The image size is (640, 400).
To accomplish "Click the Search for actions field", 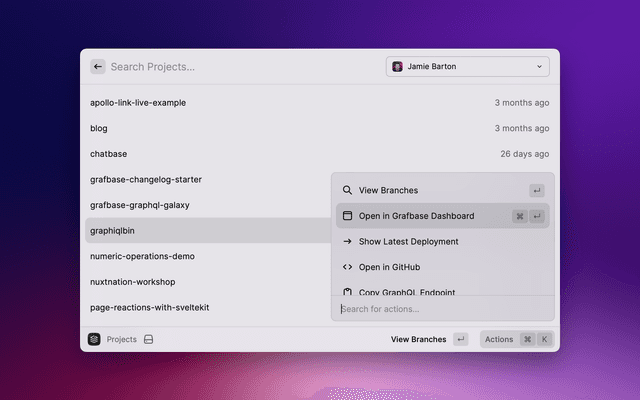I will [x=440, y=309].
